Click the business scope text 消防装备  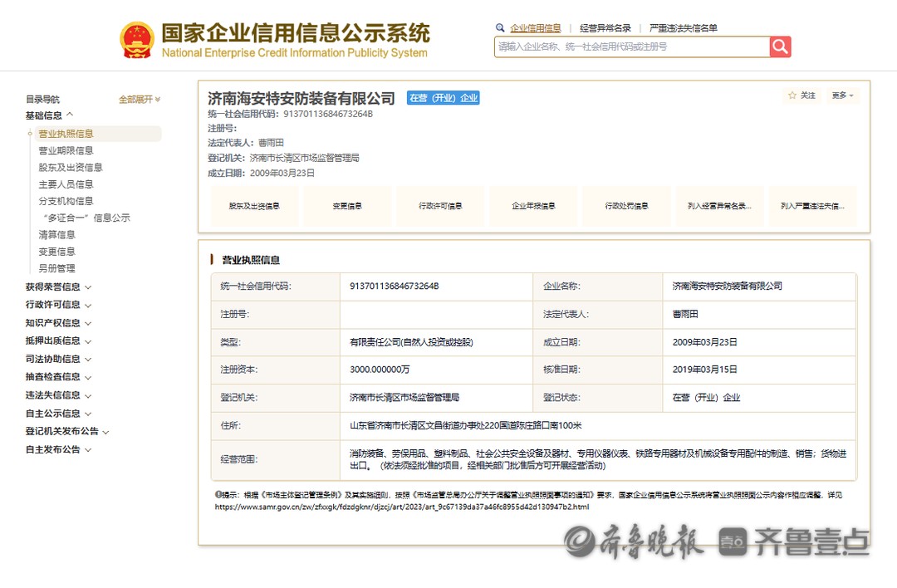pyautogui.click(x=598, y=459)
